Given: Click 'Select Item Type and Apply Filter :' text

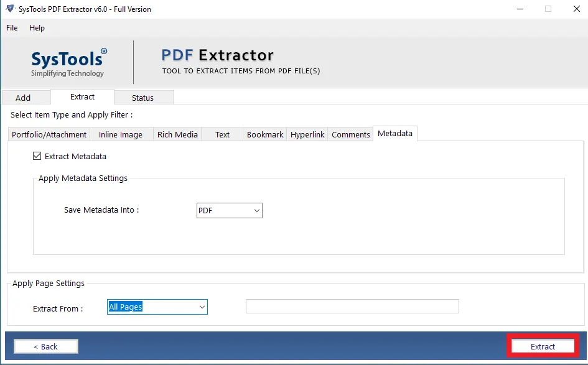Looking at the screenshot, I should (x=72, y=114).
